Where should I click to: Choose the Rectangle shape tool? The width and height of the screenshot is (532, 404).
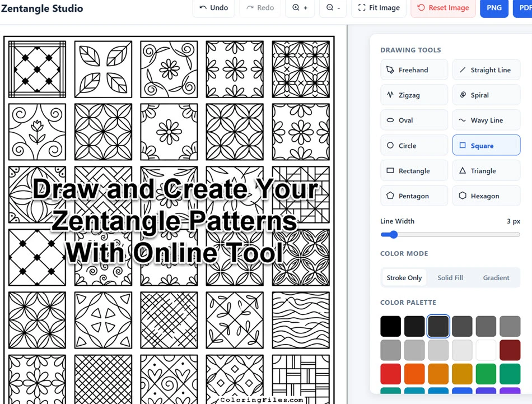coord(414,170)
